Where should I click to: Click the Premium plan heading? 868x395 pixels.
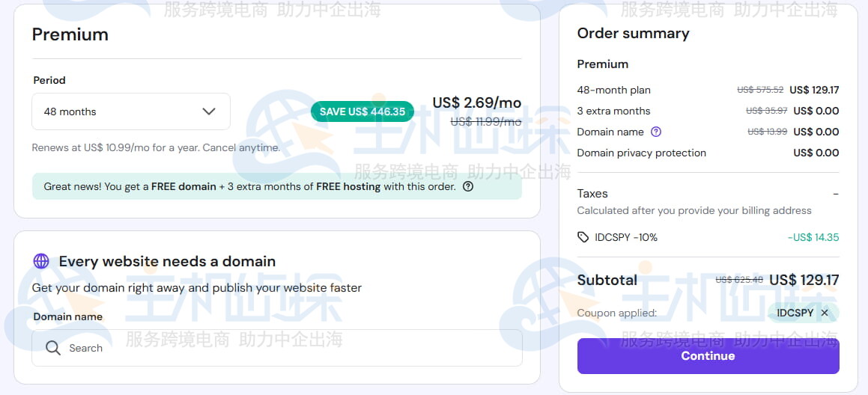click(x=70, y=34)
